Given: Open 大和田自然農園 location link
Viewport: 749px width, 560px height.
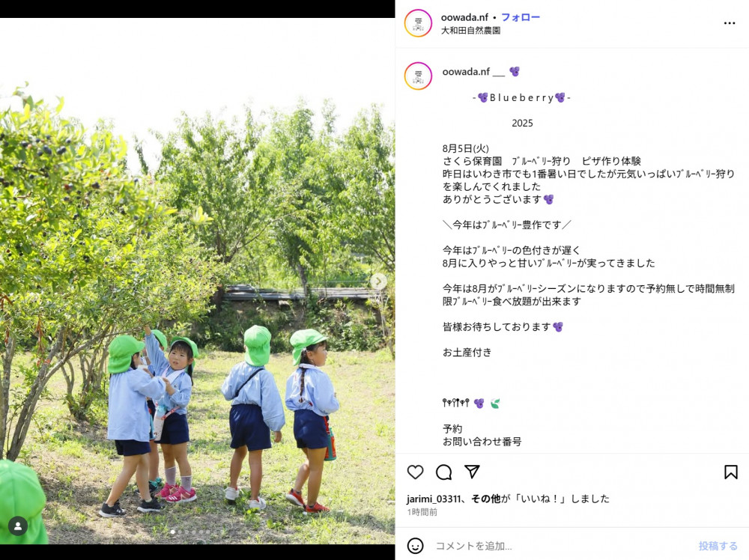Looking at the screenshot, I should pyautogui.click(x=470, y=30).
